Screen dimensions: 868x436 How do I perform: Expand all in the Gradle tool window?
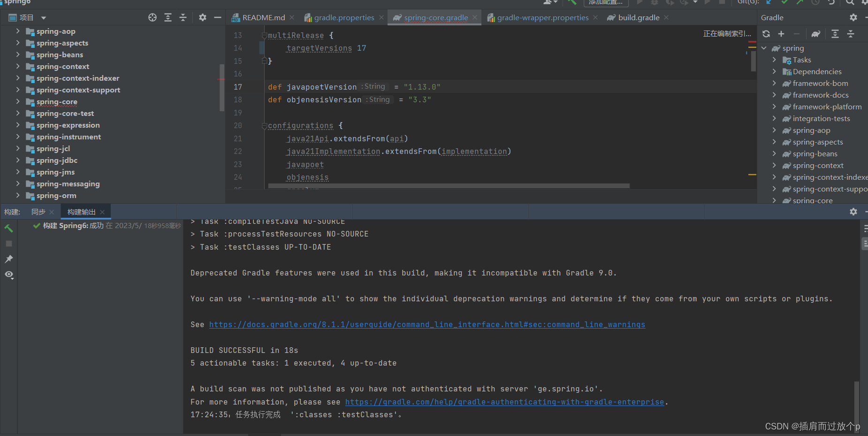[835, 34]
